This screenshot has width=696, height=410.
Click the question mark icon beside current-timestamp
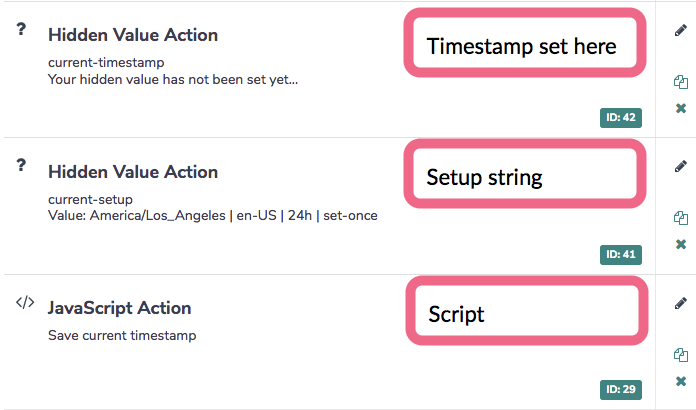[x=21, y=30]
